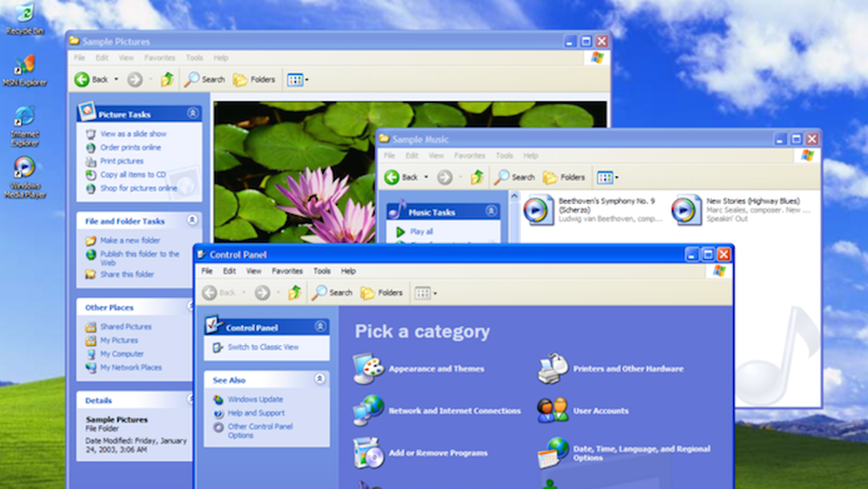This screenshot has width=868, height=489.
Task: Open Help and Support link
Action: coord(256,413)
